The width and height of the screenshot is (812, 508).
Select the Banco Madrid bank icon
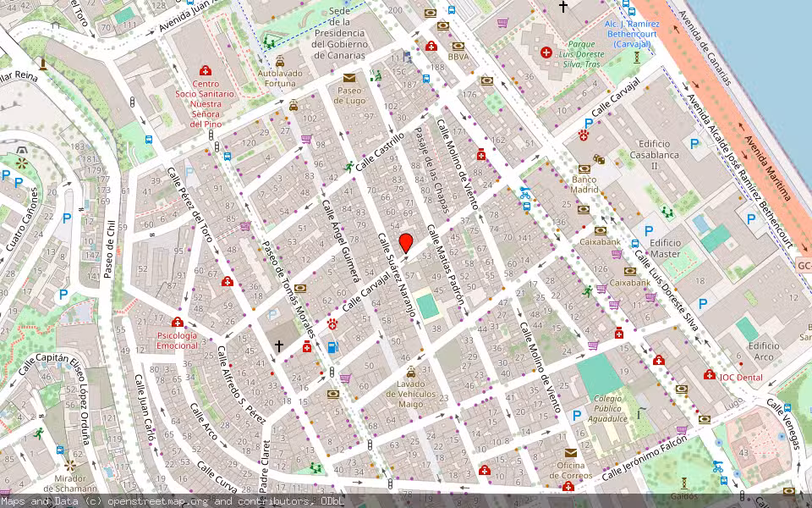(584, 169)
